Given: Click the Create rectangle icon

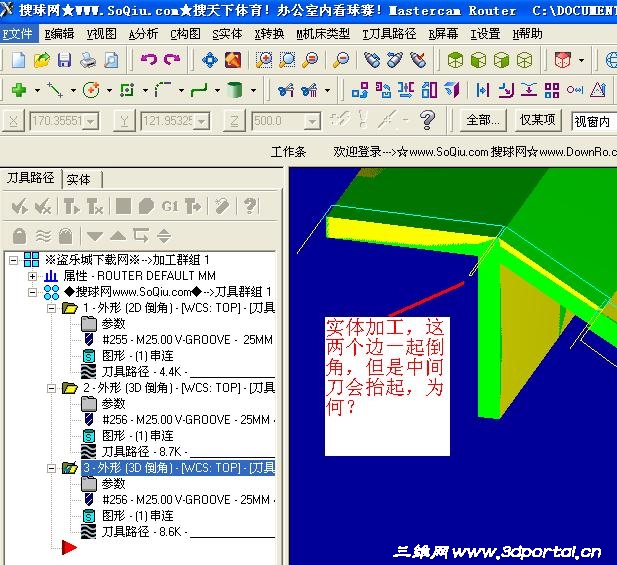Looking at the screenshot, I should tap(127, 90).
